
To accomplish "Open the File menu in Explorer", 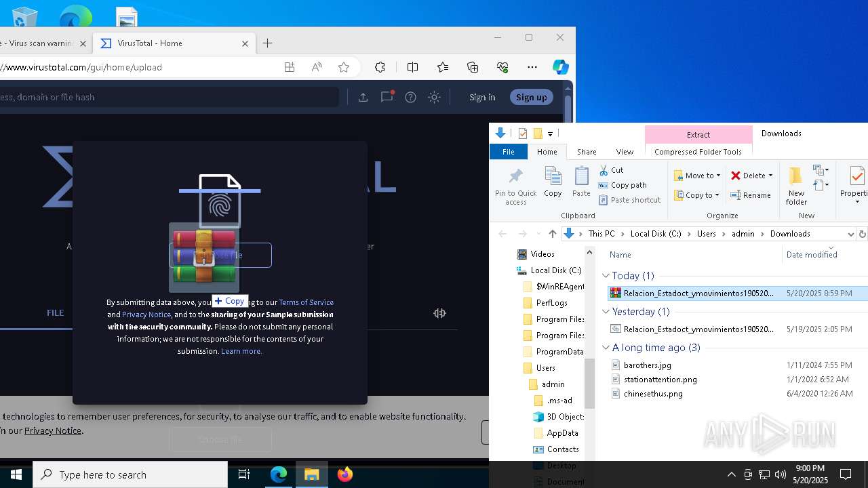I will click(508, 152).
